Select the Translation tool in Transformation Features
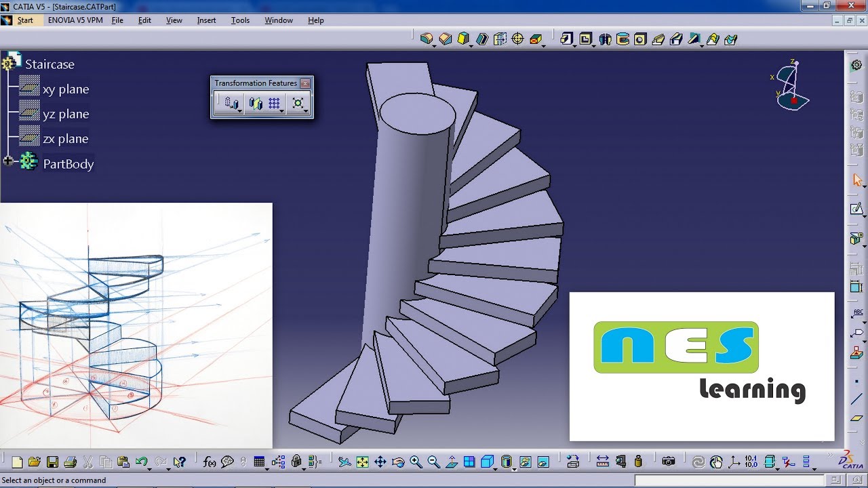 coord(231,104)
